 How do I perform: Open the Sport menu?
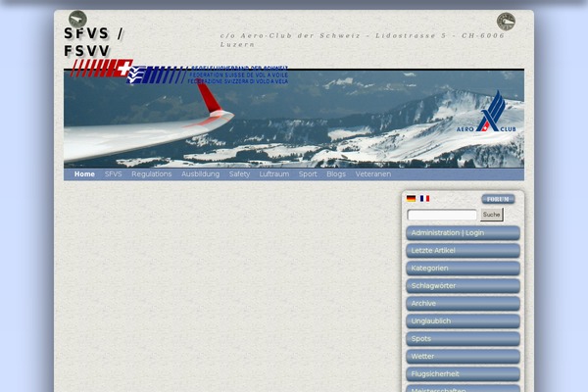point(308,174)
